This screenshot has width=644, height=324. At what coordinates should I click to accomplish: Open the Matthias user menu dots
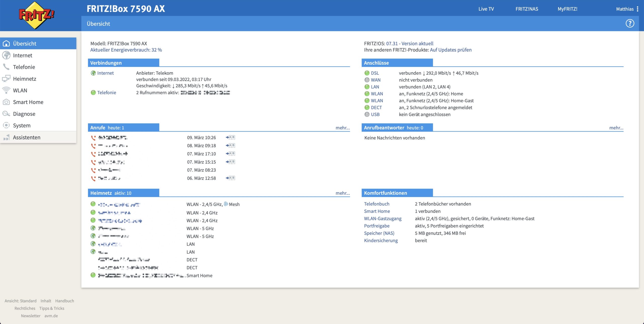(x=637, y=9)
